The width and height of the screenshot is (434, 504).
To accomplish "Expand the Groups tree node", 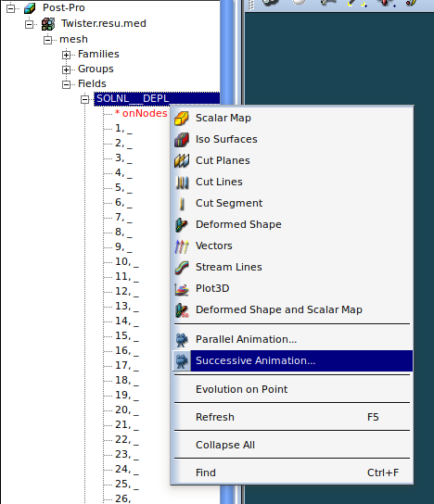I will [x=66, y=69].
